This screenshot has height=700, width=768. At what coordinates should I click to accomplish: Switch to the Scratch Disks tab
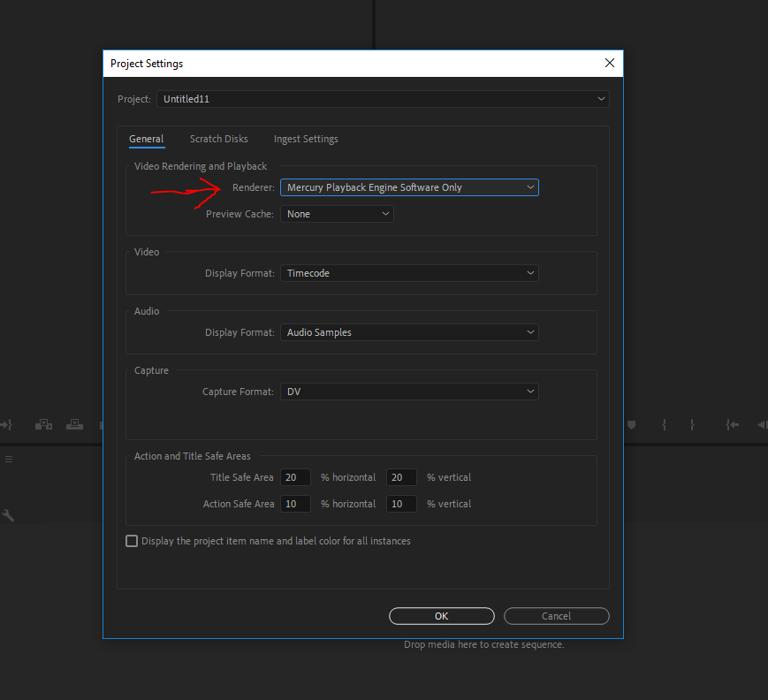coord(218,139)
